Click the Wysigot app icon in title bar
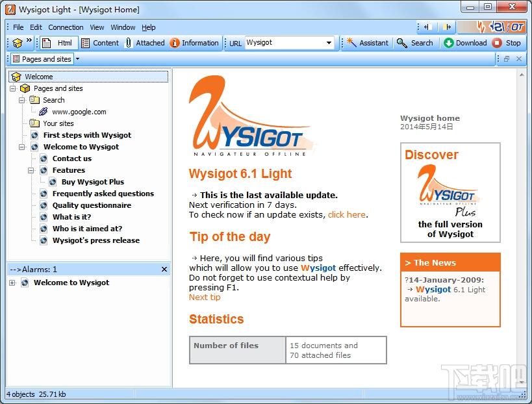The image size is (532, 404). 10,10
